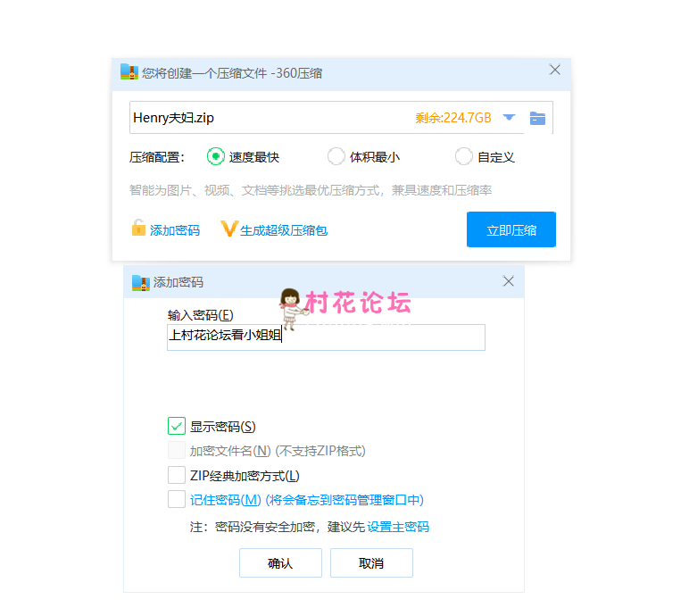This screenshot has width=689, height=616.
Task: Click the 360 Zip logo in compression titlebar
Action: coord(129,72)
